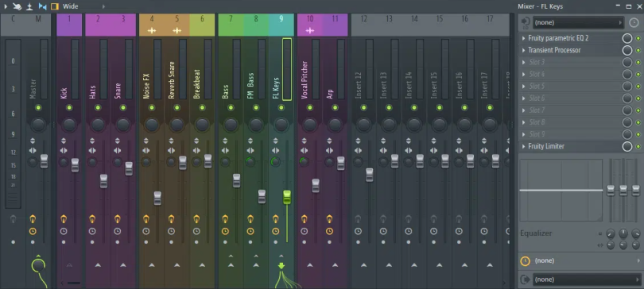
Task: Toggle the FX enable icon on Bass track
Action: (225, 219)
